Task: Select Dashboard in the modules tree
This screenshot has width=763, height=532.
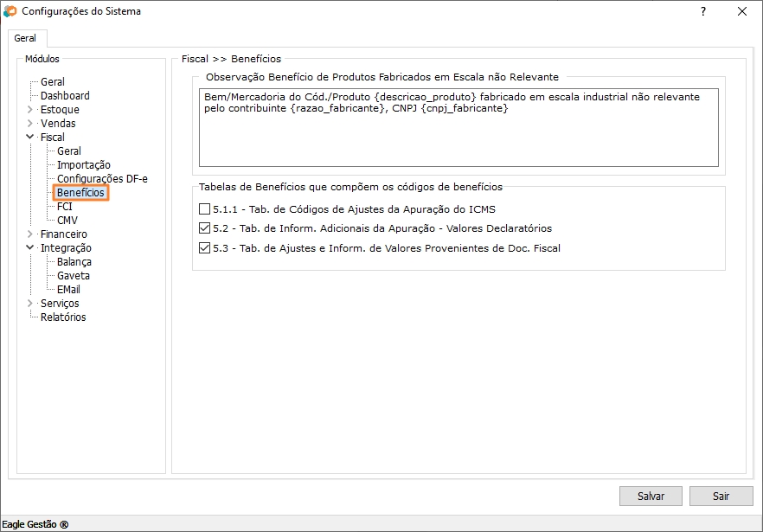Action: point(65,96)
